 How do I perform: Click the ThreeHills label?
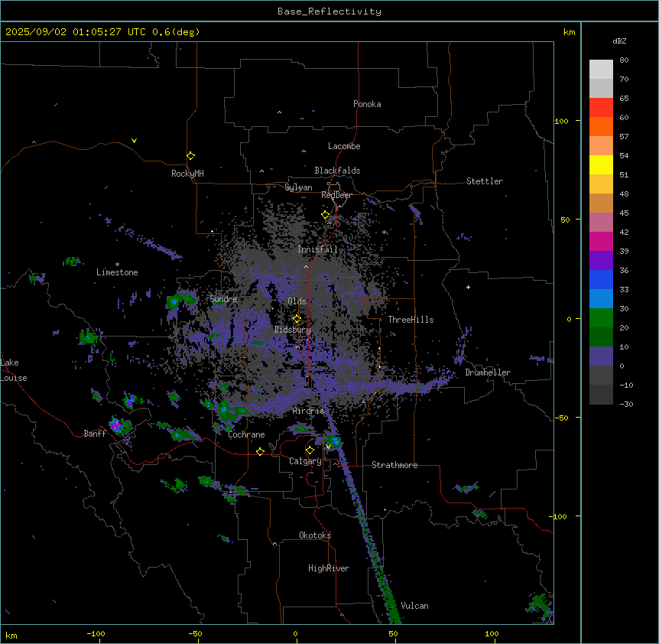[411, 320]
